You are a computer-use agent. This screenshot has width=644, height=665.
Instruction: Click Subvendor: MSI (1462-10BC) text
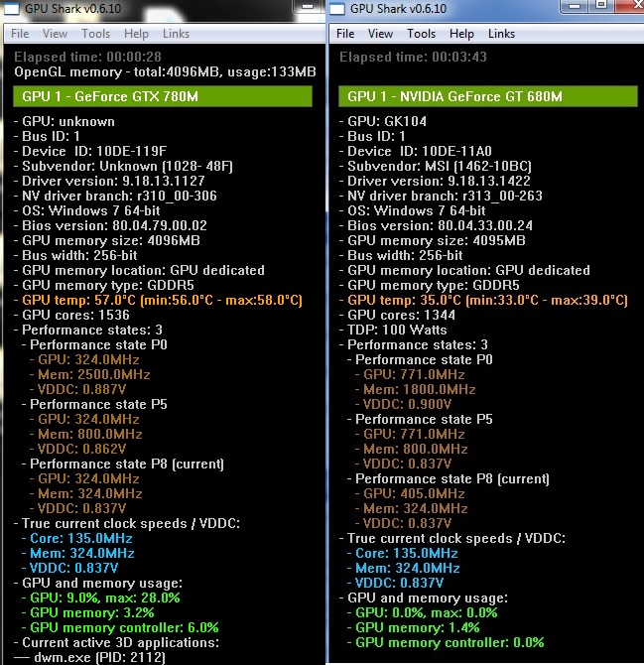tap(436, 166)
